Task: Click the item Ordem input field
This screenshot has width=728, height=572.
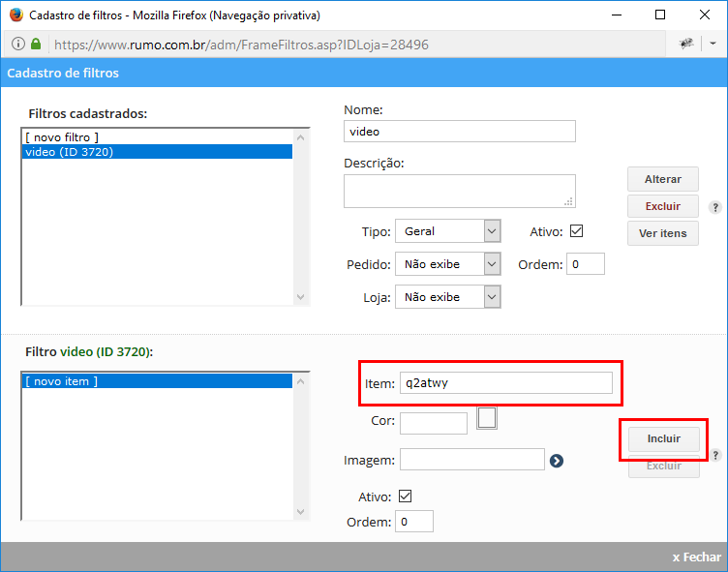Action: [414, 522]
